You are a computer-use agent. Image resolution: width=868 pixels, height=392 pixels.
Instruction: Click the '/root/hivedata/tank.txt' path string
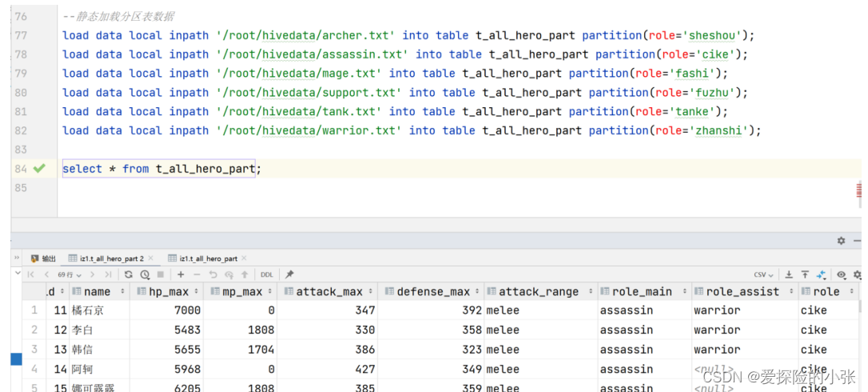point(299,111)
